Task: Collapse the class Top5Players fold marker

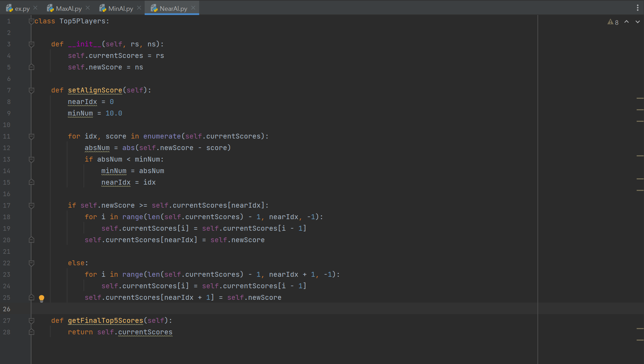Action: pos(31,21)
